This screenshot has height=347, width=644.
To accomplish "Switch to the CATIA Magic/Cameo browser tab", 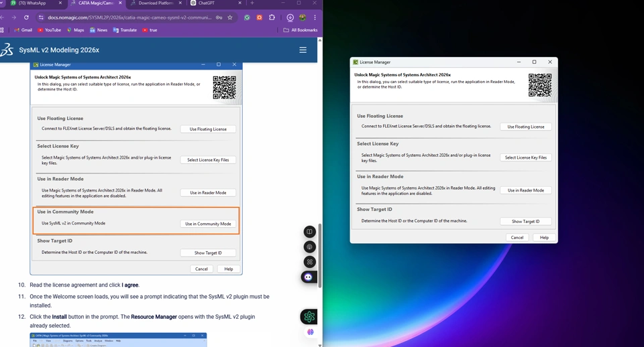I will click(x=95, y=3).
